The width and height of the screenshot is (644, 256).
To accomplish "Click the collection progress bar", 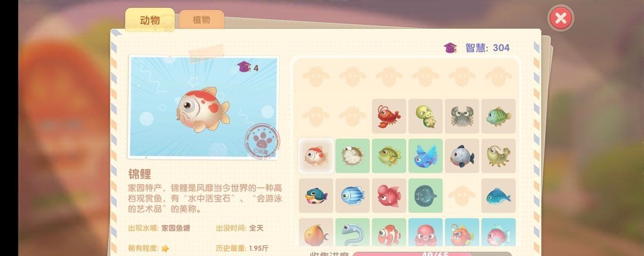I will click(x=432, y=254).
